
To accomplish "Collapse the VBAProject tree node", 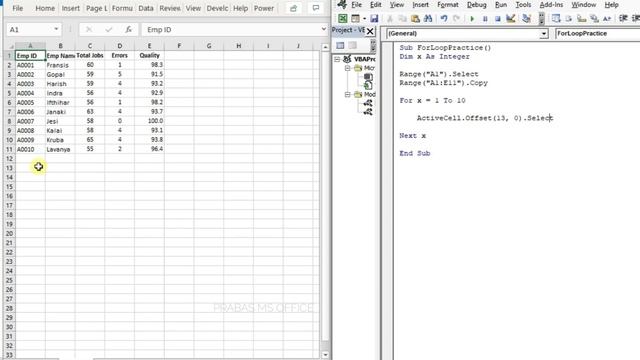I will pyautogui.click(x=337, y=59).
